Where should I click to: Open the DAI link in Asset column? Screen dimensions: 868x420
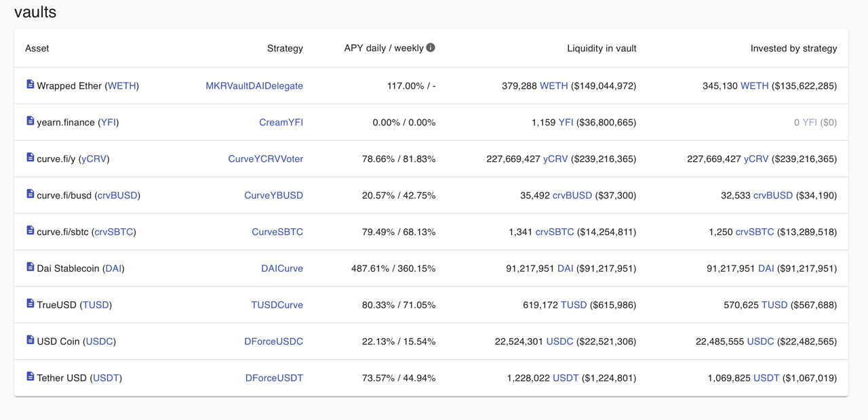113,269
